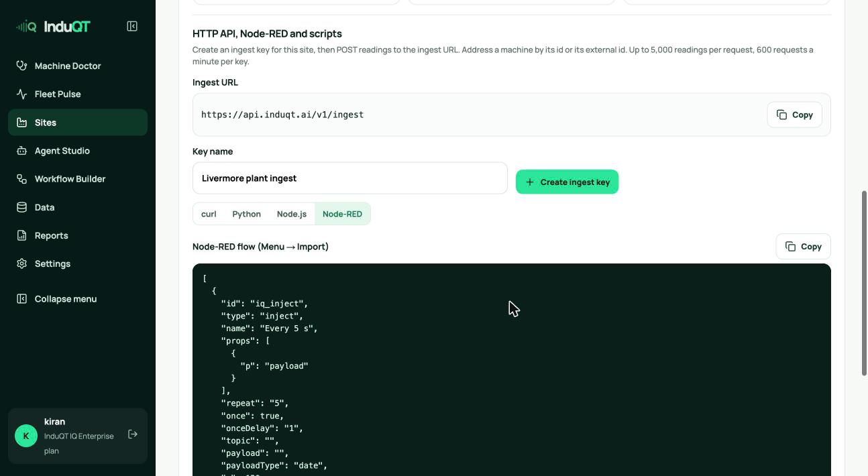This screenshot has height=476, width=868.
Task: Open the Reports section
Action: (x=78, y=235)
